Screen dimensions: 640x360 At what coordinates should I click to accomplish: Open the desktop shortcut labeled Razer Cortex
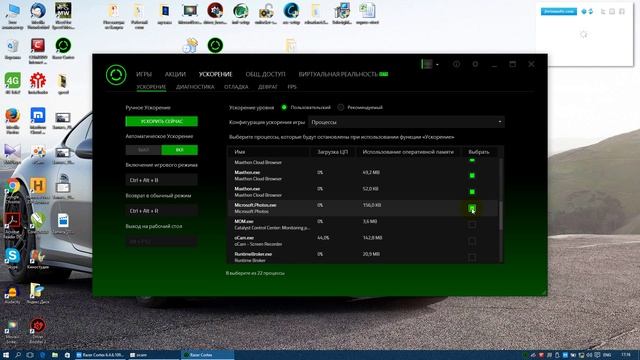63,49
